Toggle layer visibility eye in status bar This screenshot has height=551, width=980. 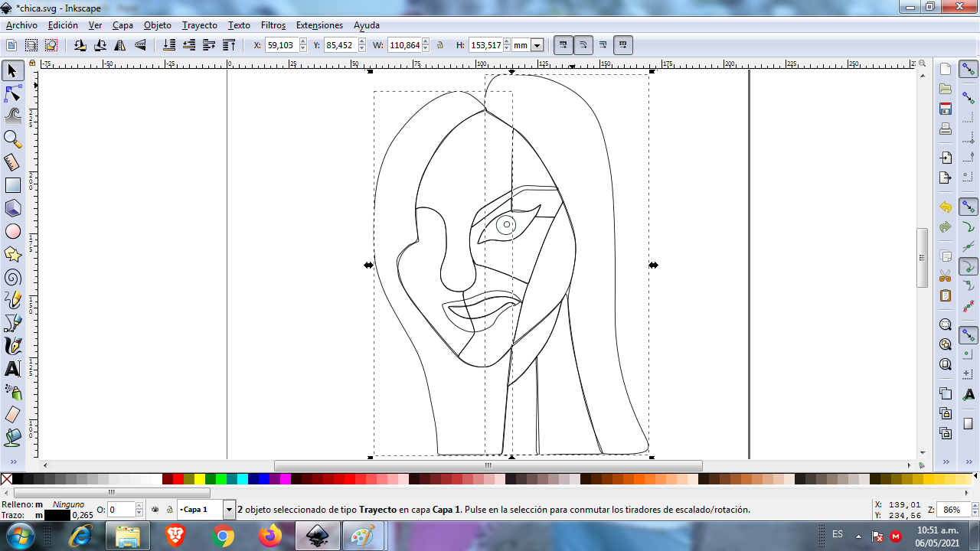point(155,509)
